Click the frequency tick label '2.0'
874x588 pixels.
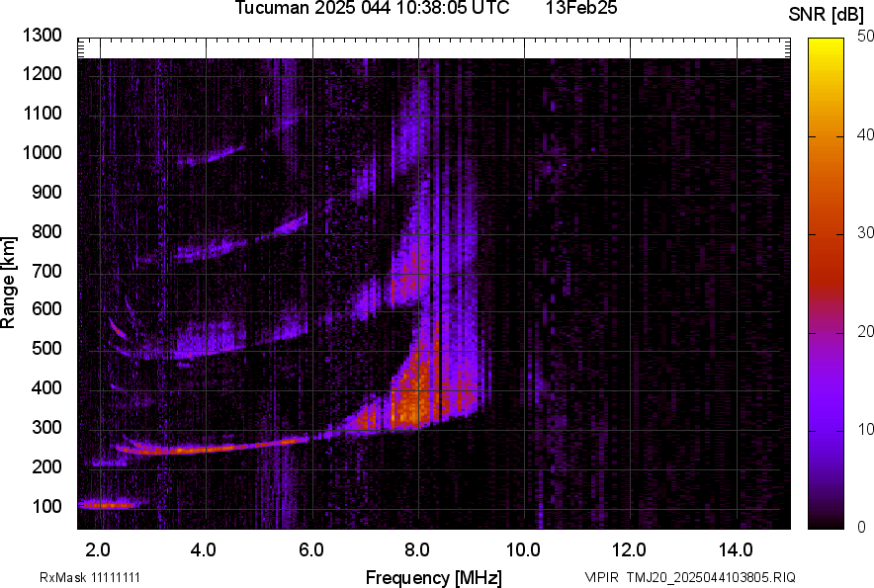(98, 550)
